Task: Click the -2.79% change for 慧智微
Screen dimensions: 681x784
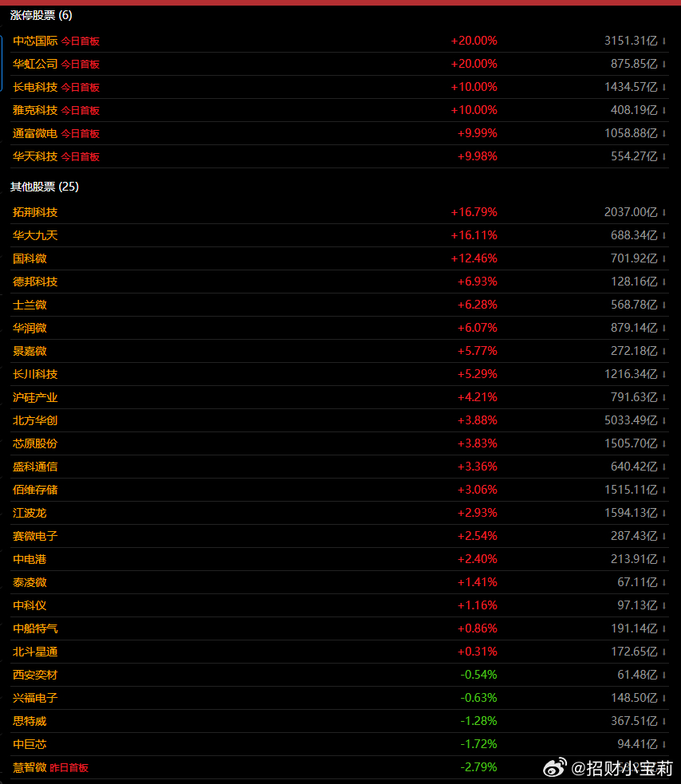Action: (478, 767)
